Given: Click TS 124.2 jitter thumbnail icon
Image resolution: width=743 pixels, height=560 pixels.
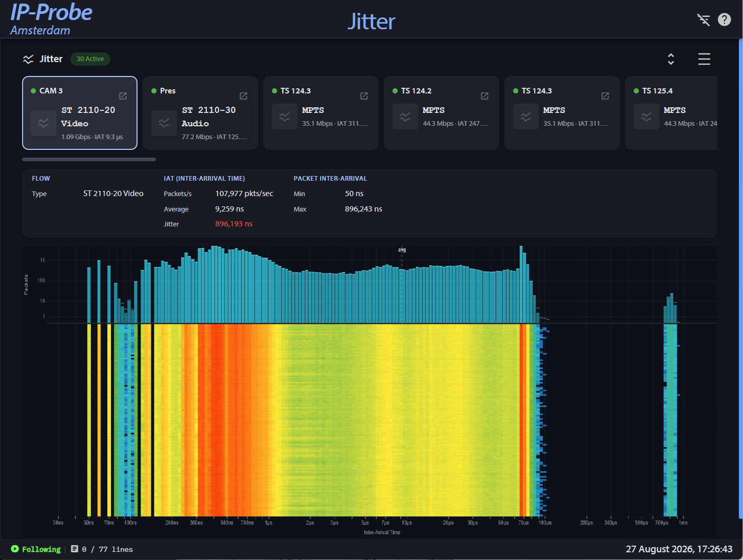Looking at the screenshot, I should tap(405, 117).
